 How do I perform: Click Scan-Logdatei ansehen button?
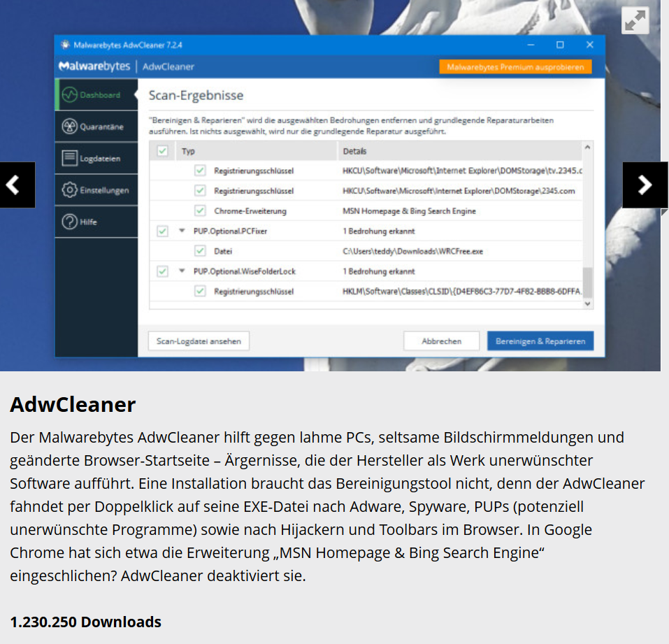[x=199, y=341]
